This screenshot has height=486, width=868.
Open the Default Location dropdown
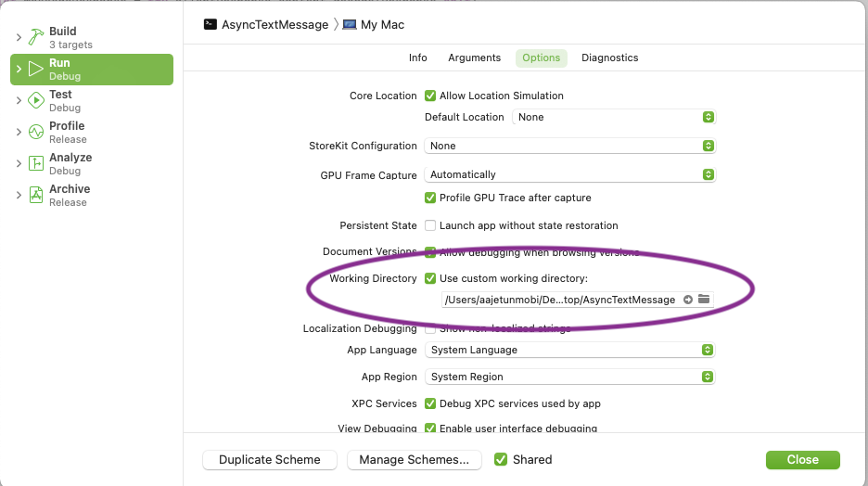point(614,117)
